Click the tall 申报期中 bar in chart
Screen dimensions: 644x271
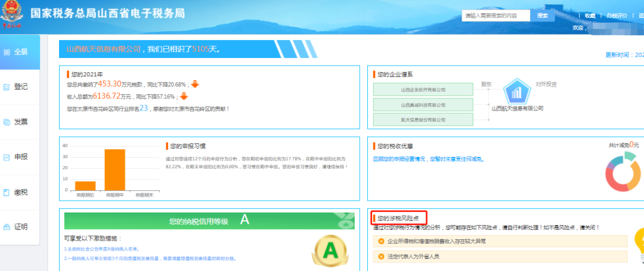click(114, 170)
